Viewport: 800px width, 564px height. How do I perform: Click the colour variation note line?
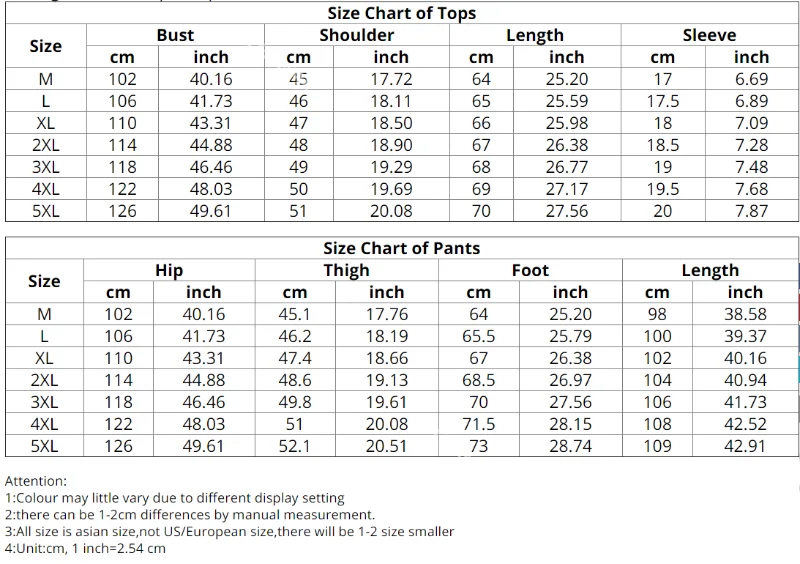pyautogui.click(x=175, y=498)
